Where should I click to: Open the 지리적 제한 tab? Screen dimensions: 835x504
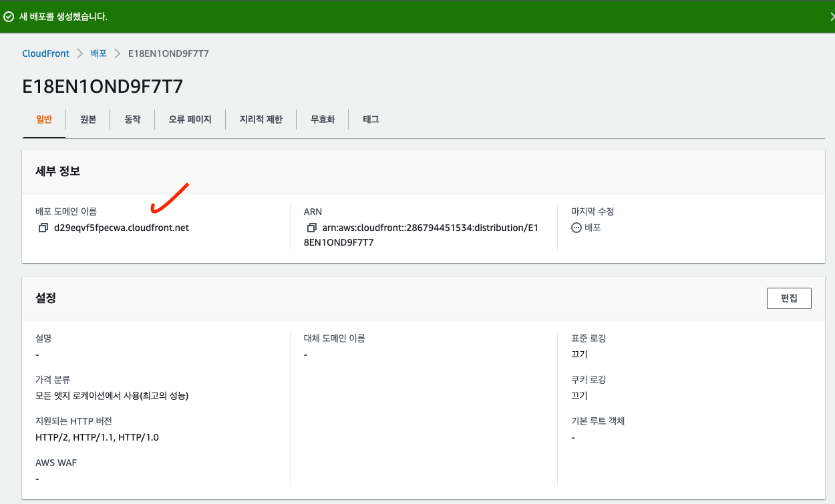pyautogui.click(x=261, y=119)
